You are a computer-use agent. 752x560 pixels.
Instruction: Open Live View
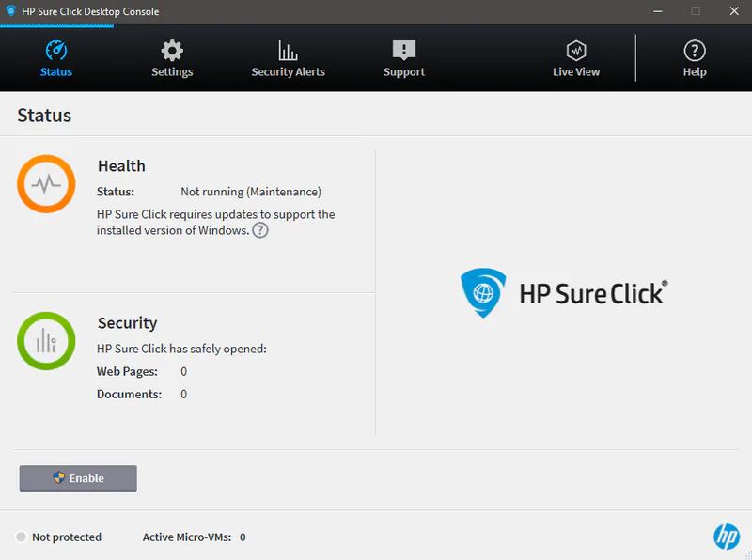(576, 59)
